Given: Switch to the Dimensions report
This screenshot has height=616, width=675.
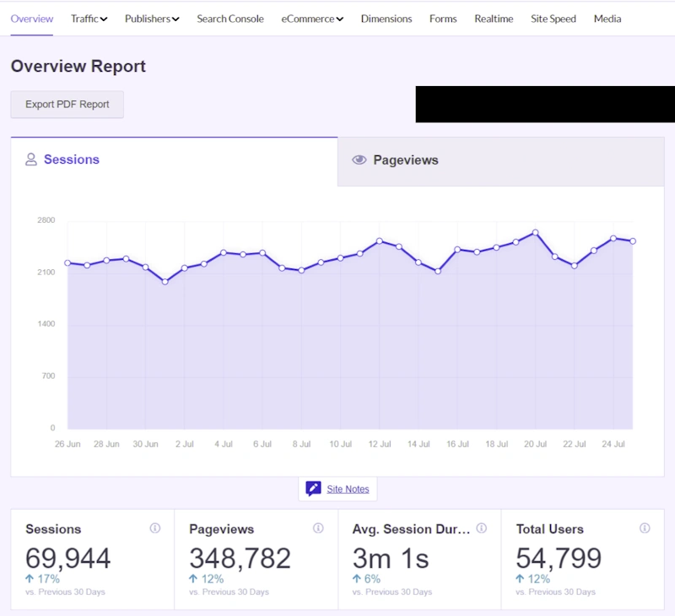Looking at the screenshot, I should (x=386, y=19).
